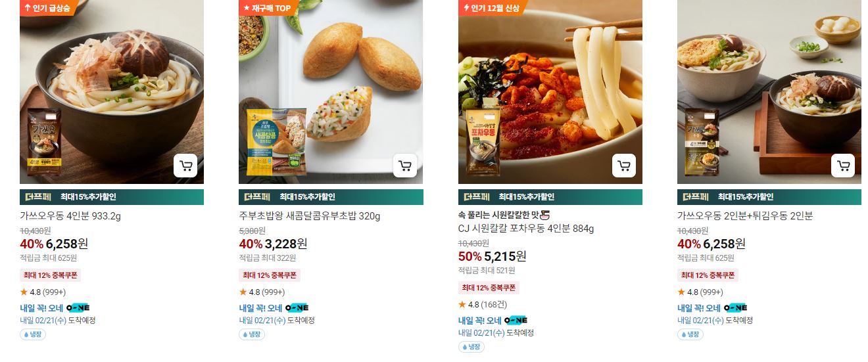Add 새콤달콤유부초밥 to cart via cart icon
This screenshot has width=868, height=362.
pyautogui.click(x=404, y=166)
